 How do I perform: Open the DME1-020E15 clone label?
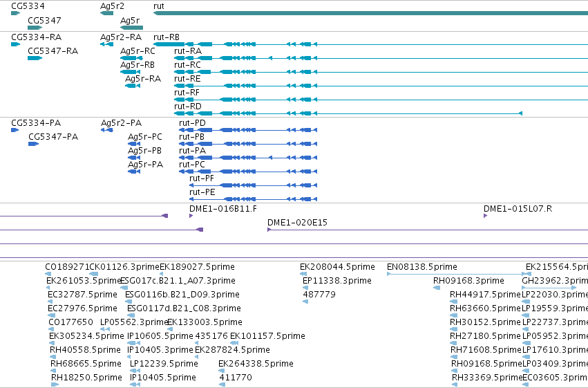pyautogui.click(x=297, y=223)
